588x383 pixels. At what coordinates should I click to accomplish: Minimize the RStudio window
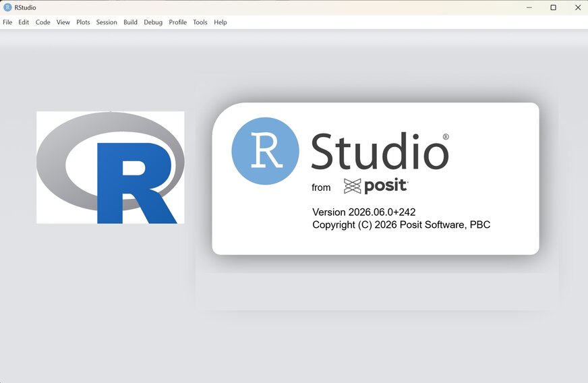529,7
